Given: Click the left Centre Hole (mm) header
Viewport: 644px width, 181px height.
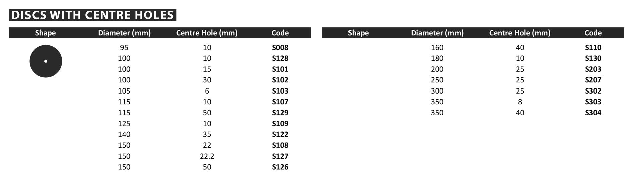Looking at the screenshot, I should (207, 33).
